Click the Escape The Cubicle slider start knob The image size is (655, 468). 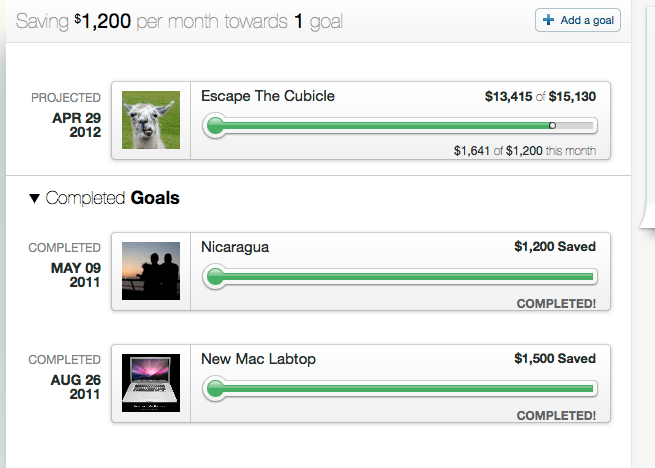(213, 126)
